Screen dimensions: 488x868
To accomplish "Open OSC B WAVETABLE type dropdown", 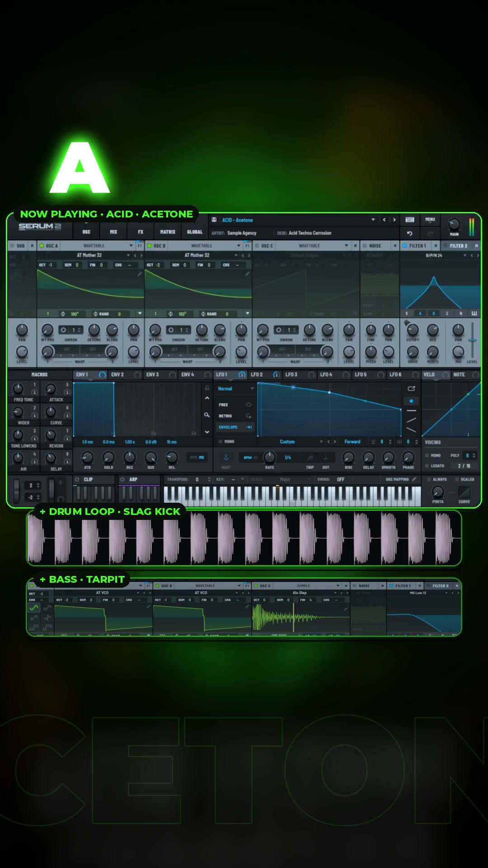I will click(239, 246).
